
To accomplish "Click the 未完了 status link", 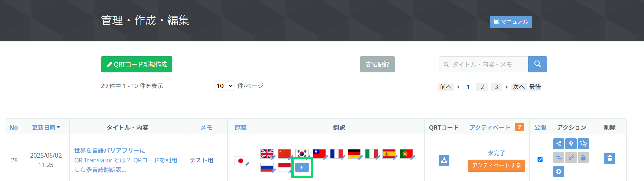I will (x=496, y=153).
